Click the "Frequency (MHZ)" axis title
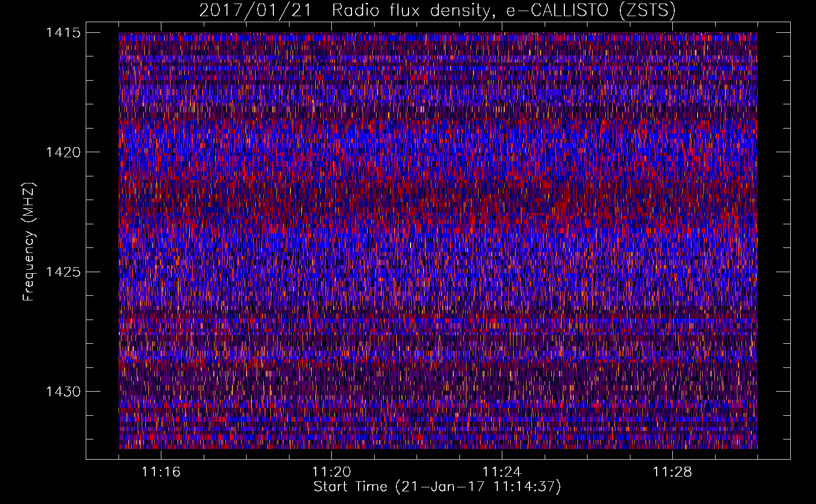This screenshot has height=504, width=816. pyautogui.click(x=29, y=241)
